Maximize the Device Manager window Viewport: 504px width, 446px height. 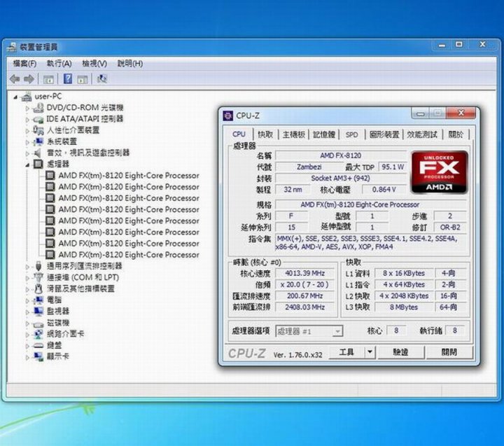point(459,44)
